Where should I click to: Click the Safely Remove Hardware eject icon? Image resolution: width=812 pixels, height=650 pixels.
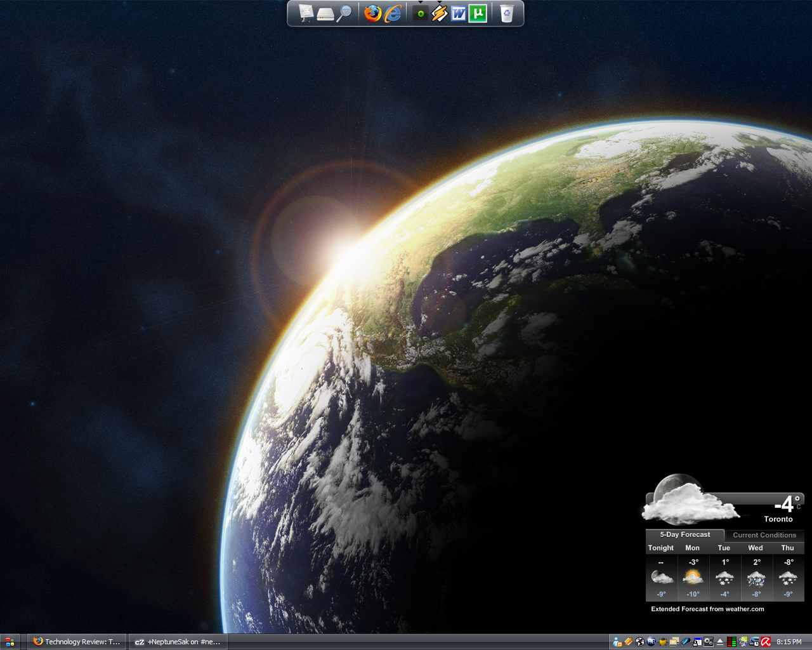click(x=720, y=642)
